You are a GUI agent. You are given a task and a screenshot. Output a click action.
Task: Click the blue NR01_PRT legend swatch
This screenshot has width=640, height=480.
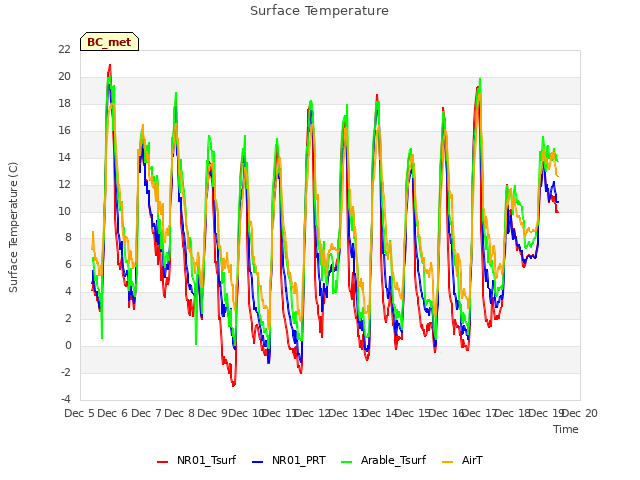tap(258, 462)
